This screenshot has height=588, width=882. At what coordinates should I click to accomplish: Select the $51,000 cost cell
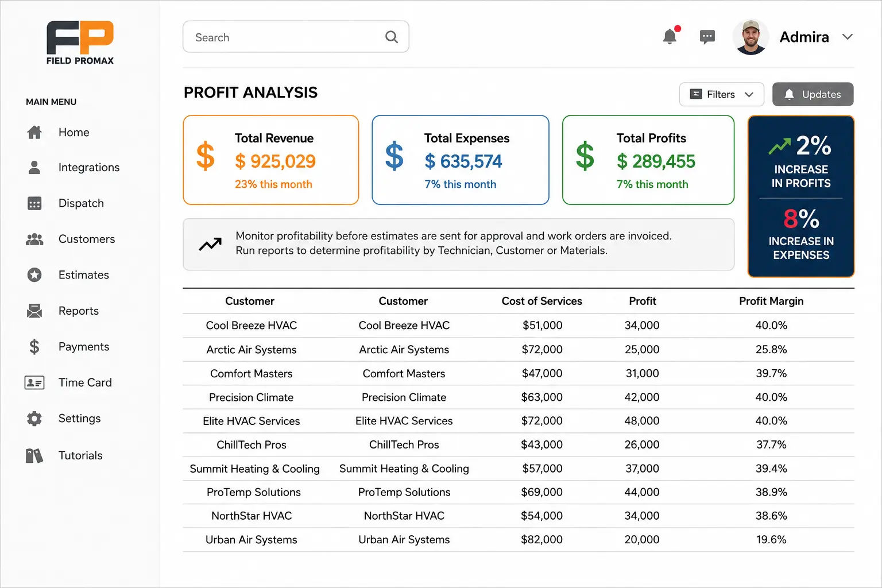tap(542, 326)
